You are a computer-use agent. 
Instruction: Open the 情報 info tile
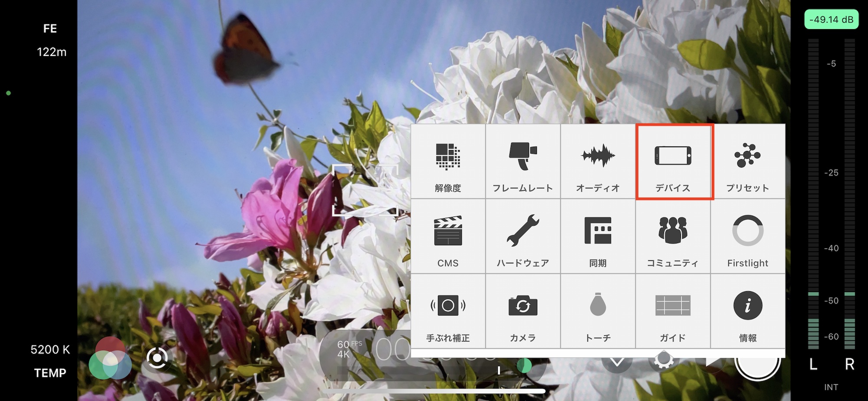(748, 311)
